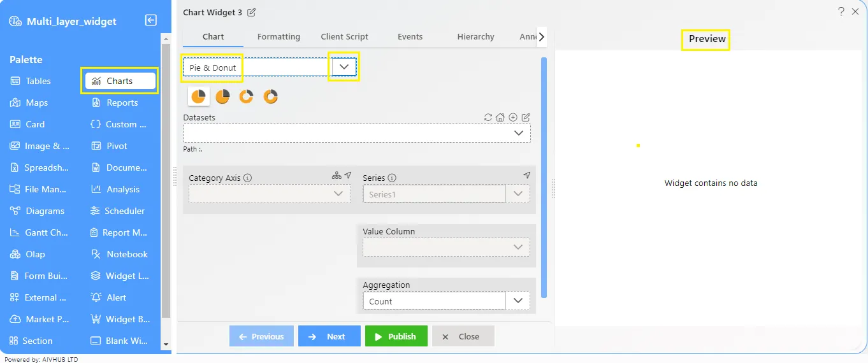Screen dimensions: 868x363
Task: Select Olap palette item
Action: (x=27, y=254)
